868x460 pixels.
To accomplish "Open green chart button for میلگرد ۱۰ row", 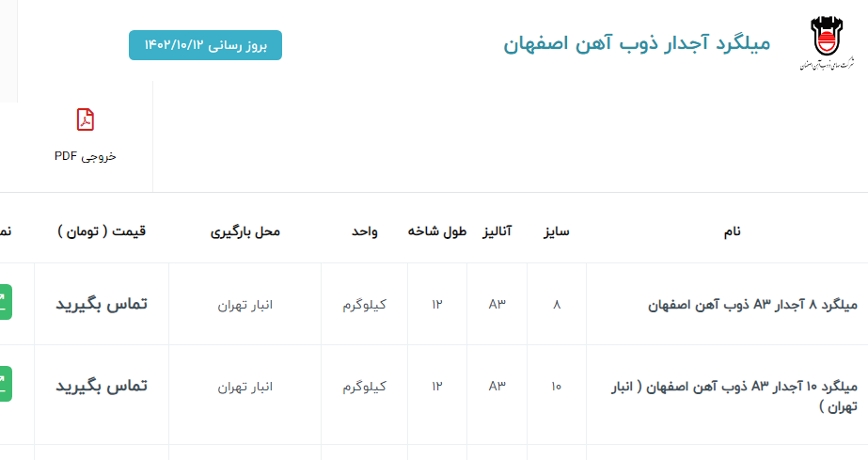I will pos(6,386).
